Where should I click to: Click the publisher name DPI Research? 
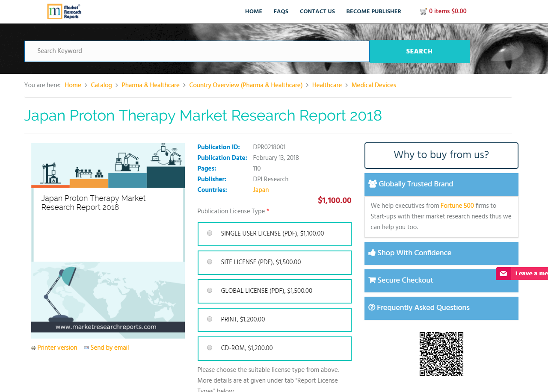271,179
